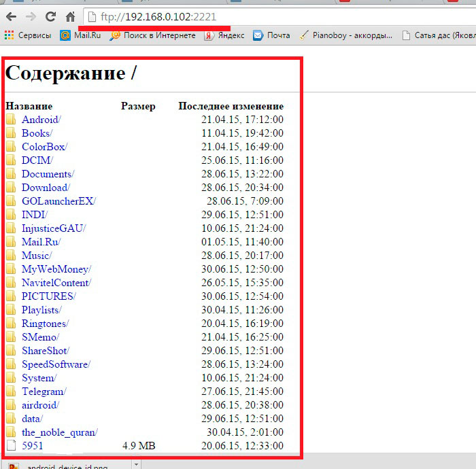Image resolution: width=476 pixels, height=469 pixels.
Task: Select the 4.9 MB size text
Action: [x=139, y=446]
